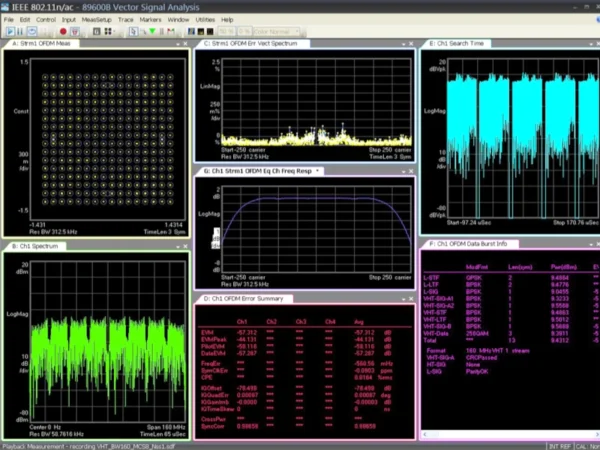600x450 pixels.
Task: Click the blue display icon in toolbar
Action: coord(191,31)
